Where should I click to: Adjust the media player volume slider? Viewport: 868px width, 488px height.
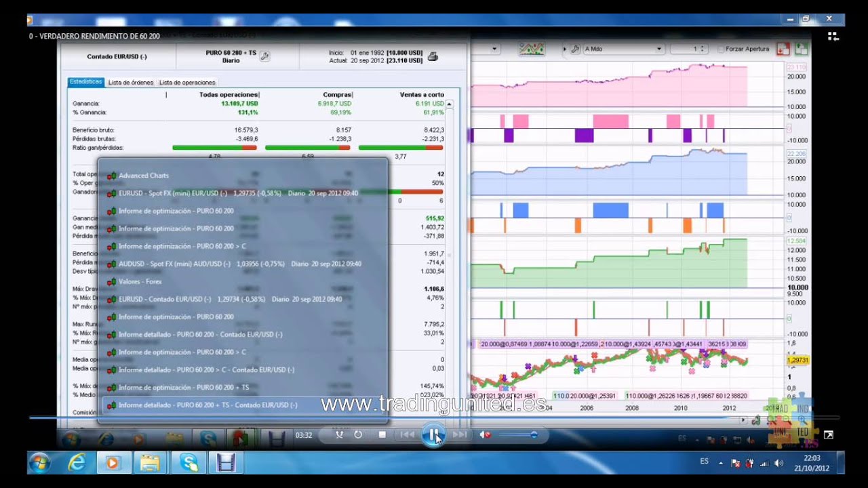coord(518,434)
